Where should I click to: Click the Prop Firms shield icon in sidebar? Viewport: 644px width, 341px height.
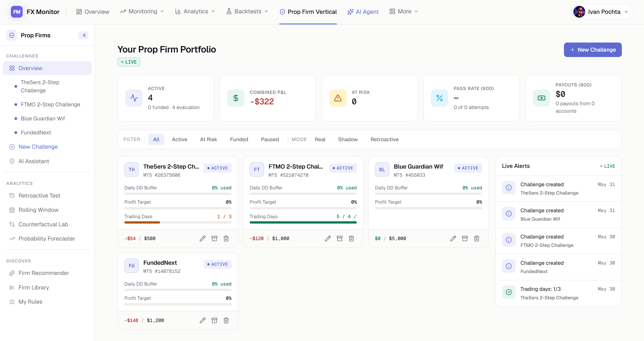pos(12,35)
